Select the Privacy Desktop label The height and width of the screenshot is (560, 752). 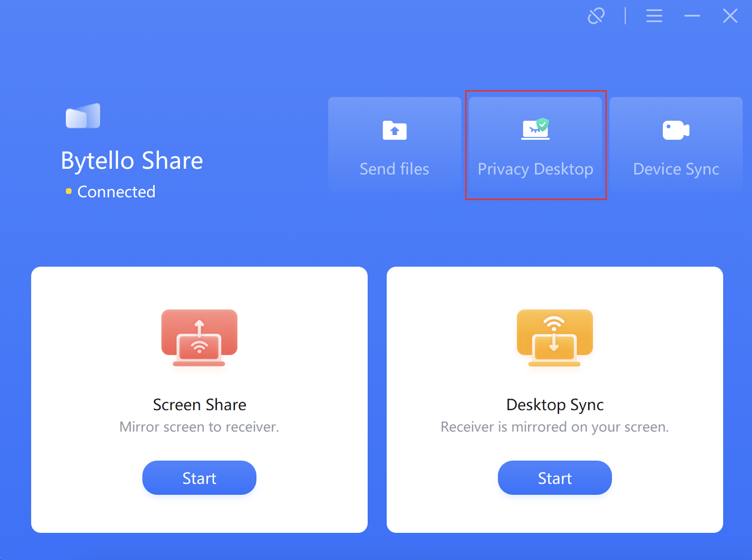pos(536,169)
